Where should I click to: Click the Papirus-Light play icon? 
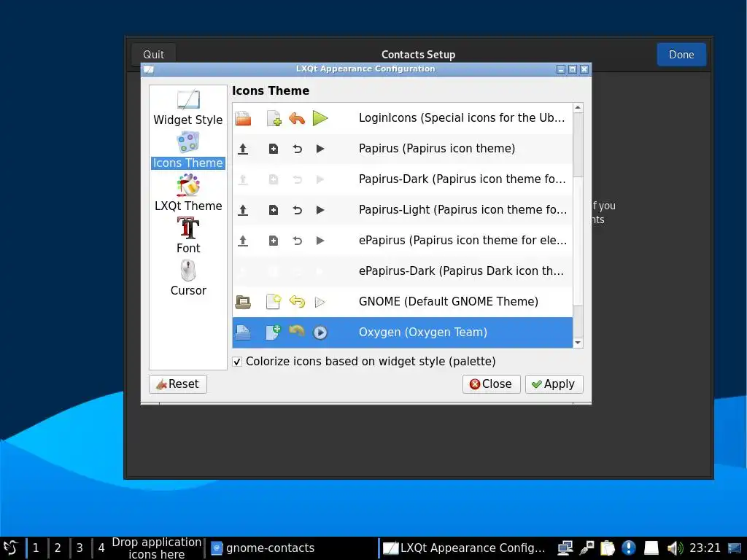point(320,210)
